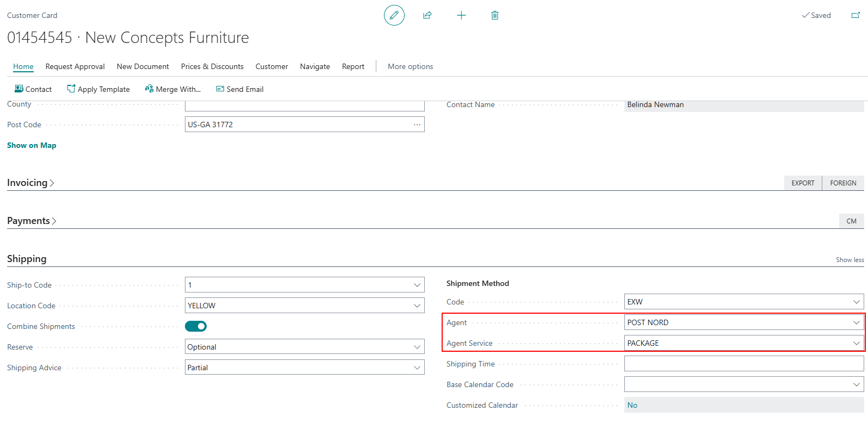
Task: Click the Edit pencil icon
Action: click(x=394, y=15)
